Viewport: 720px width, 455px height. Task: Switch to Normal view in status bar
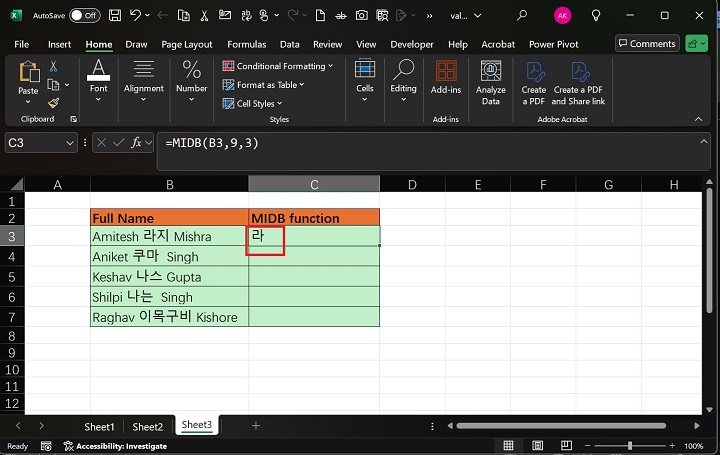click(509, 446)
